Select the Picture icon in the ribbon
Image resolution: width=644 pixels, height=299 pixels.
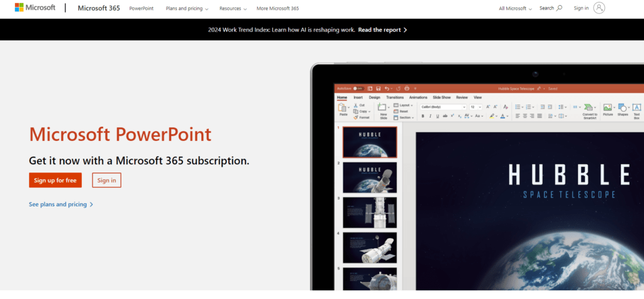coord(608,108)
